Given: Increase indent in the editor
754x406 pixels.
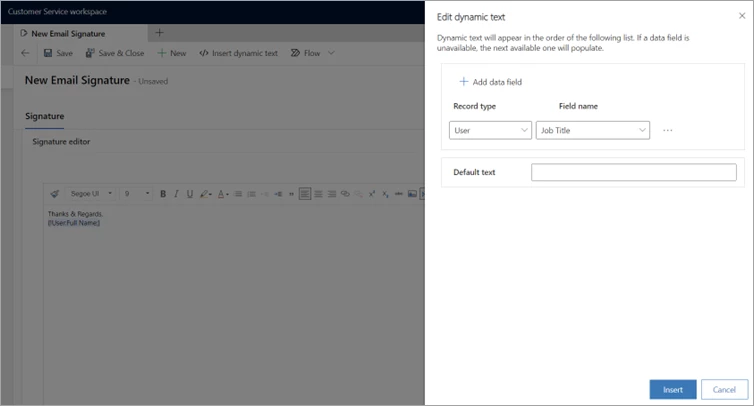Looking at the screenshot, I should [x=278, y=194].
